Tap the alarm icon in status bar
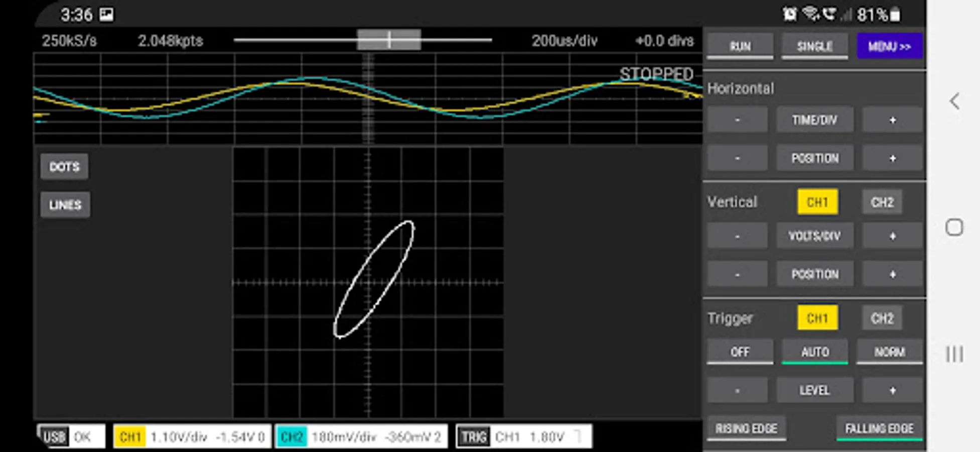The image size is (980, 452). (790, 14)
